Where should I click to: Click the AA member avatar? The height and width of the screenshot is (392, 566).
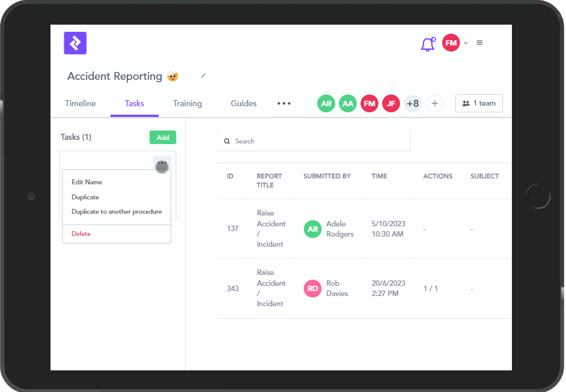(348, 103)
